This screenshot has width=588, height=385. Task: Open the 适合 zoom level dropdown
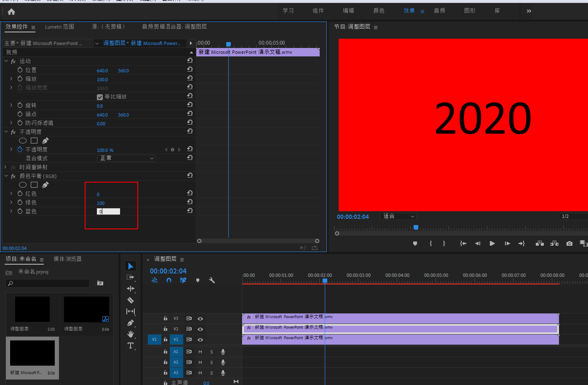(398, 216)
